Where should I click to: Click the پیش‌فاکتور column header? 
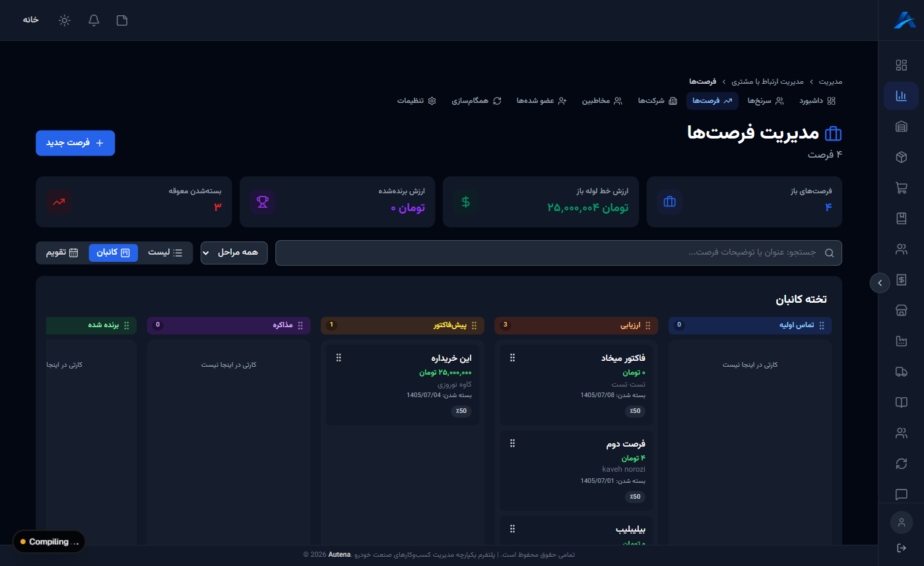[403, 325]
